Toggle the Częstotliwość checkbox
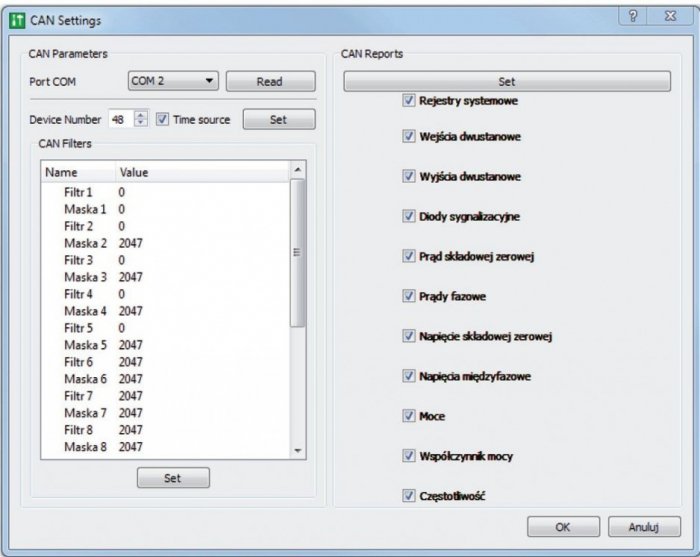700x557 pixels. pos(408,495)
